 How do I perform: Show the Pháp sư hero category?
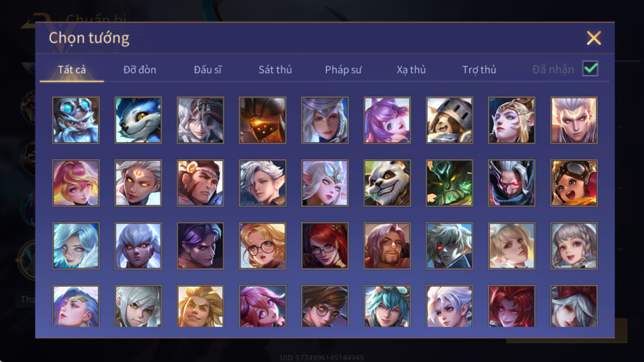tap(343, 70)
